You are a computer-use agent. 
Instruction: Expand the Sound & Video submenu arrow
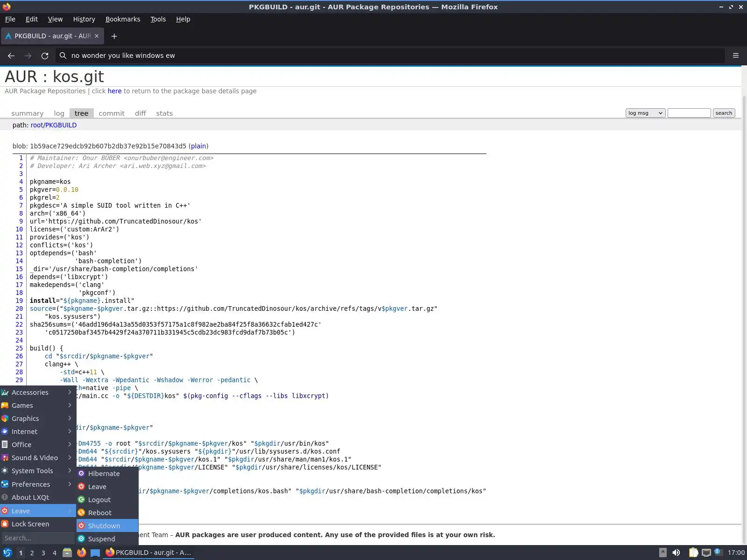coord(70,457)
